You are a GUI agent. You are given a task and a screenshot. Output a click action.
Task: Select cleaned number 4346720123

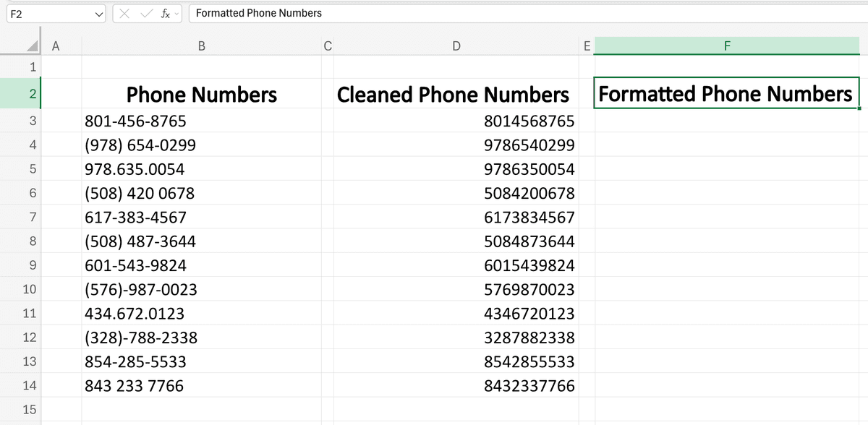pyautogui.click(x=456, y=314)
